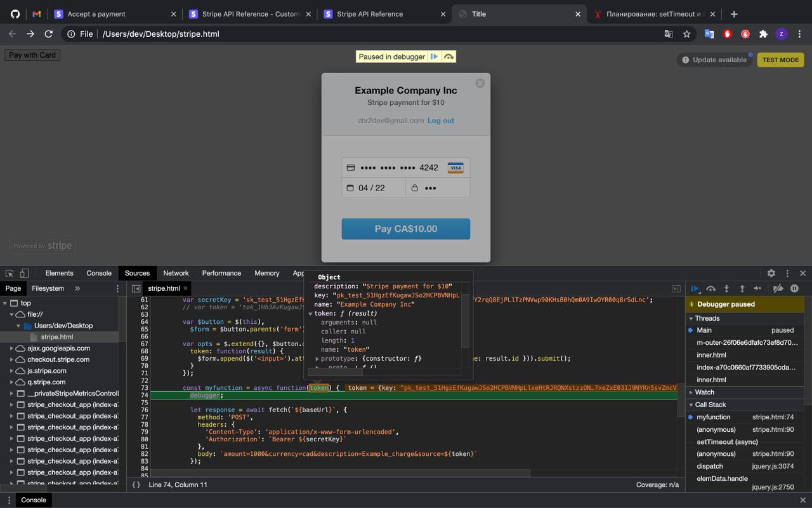
Task: Open the DevTools Performance panel
Action: point(221,273)
